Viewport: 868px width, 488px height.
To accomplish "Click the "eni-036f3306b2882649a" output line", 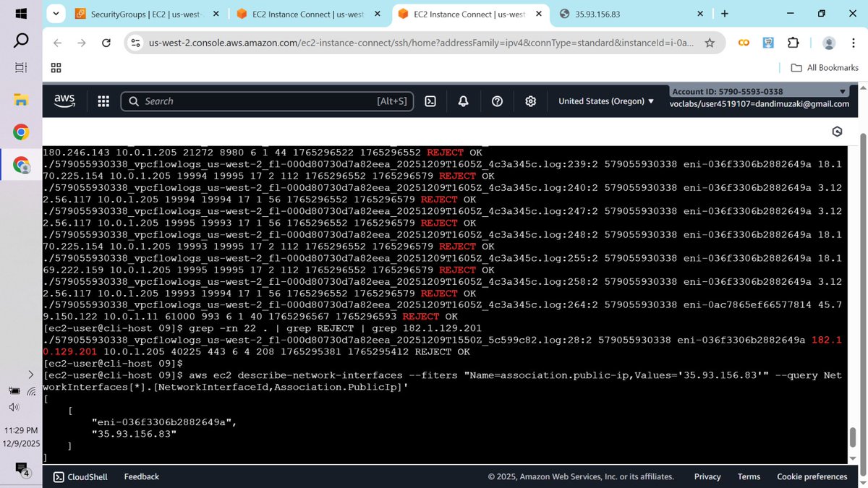I will pyautogui.click(x=163, y=421).
